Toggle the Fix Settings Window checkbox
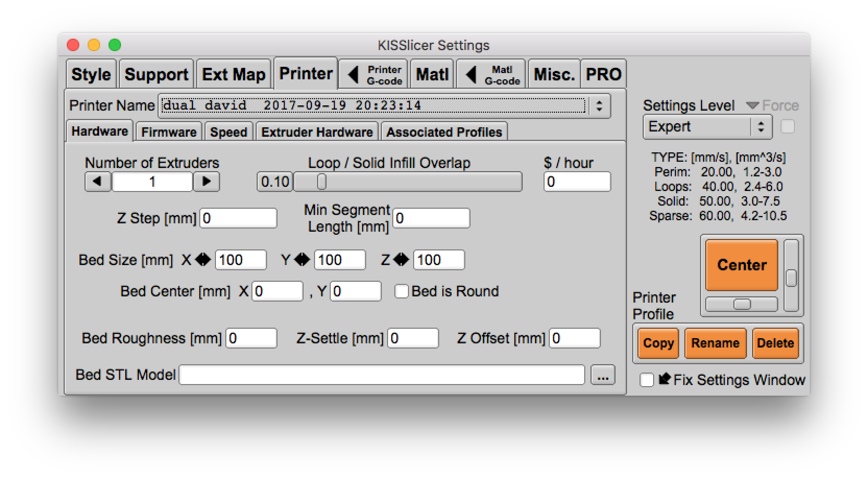Image resolution: width=868 pixels, height=479 pixels. click(646, 380)
